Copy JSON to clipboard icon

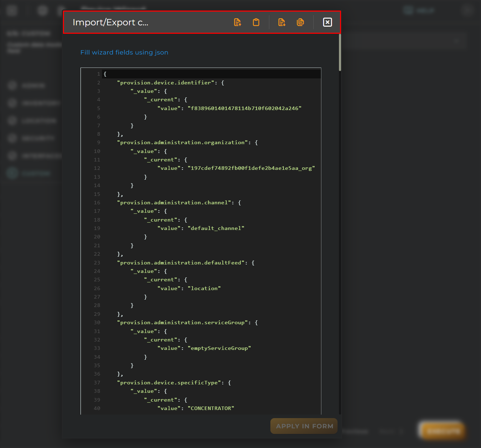coord(300,22)
